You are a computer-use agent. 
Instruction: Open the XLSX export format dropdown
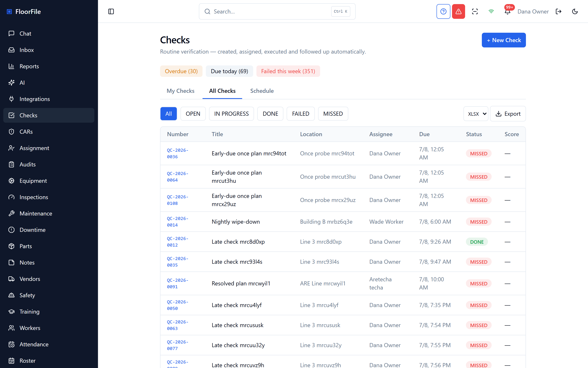click(476, 114)
